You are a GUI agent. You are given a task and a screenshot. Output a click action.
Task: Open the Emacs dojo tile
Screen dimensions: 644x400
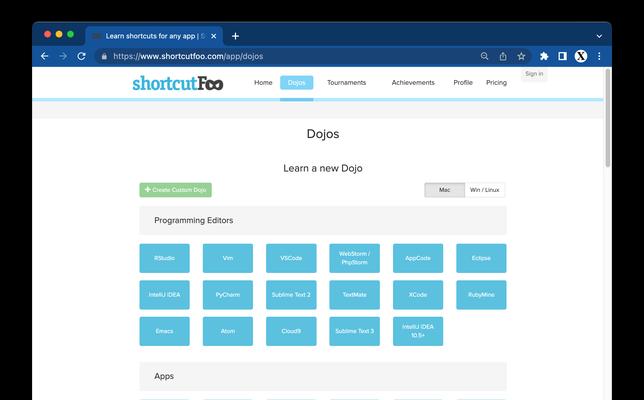(164, 331)
